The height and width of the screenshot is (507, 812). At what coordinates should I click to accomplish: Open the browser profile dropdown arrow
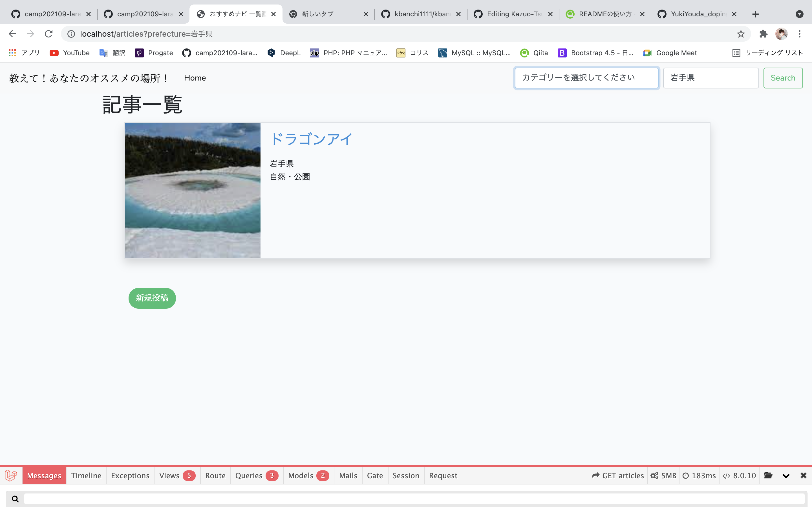click(x=800, y=14)
